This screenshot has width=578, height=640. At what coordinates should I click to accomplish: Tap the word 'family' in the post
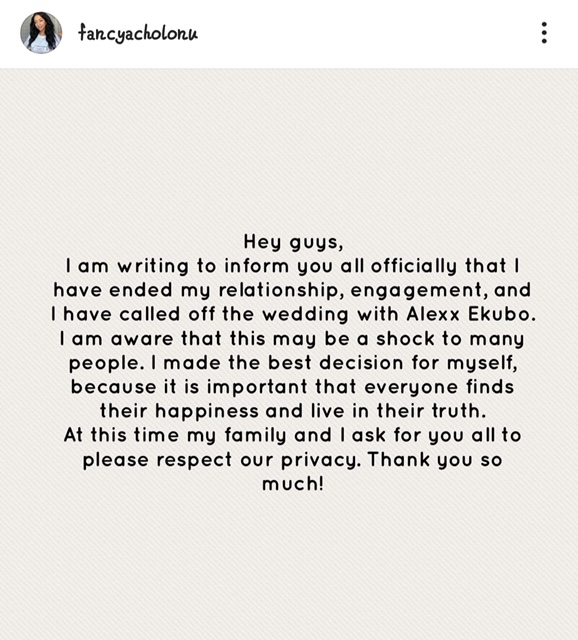click(x=255, y=436)
